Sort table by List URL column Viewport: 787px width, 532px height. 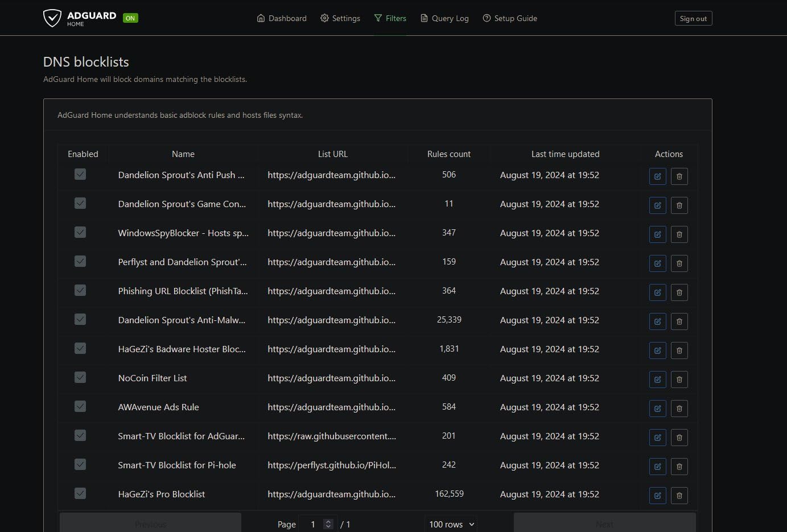333,154
